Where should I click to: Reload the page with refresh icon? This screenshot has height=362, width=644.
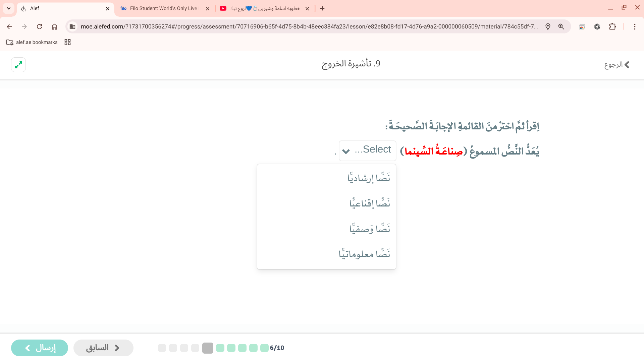[39, 27]
